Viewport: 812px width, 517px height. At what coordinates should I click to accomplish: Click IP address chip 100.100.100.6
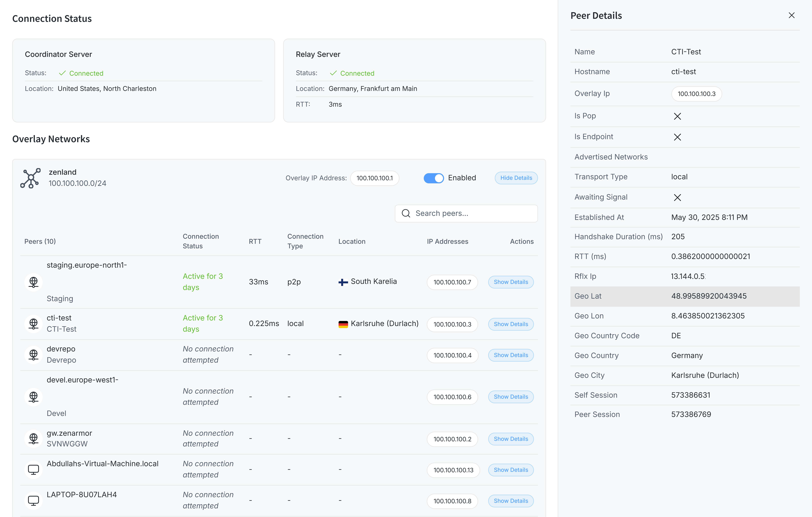[452, 397]
